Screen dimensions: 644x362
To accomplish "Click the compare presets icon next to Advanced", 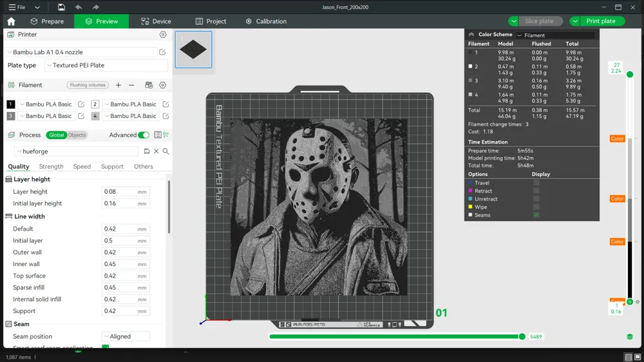I will pyautogui.click(x=166, y=135).
